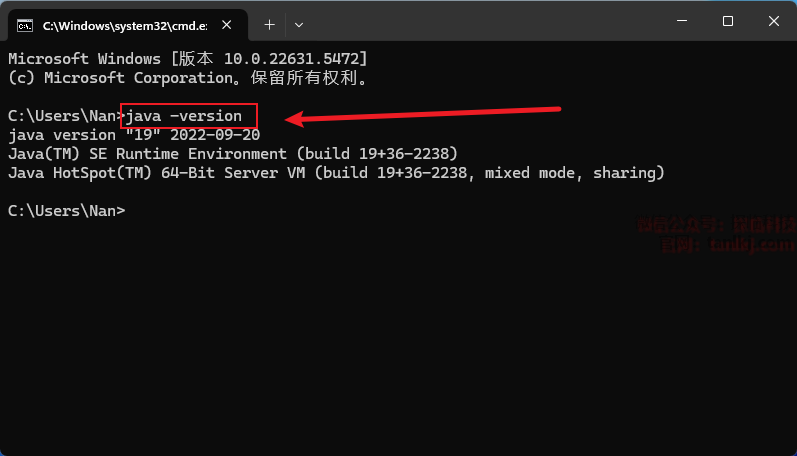This screenshot has width=797, height=456.
Task: Click the Java HotSpot 64-Bit Server line
Action: 336,173
